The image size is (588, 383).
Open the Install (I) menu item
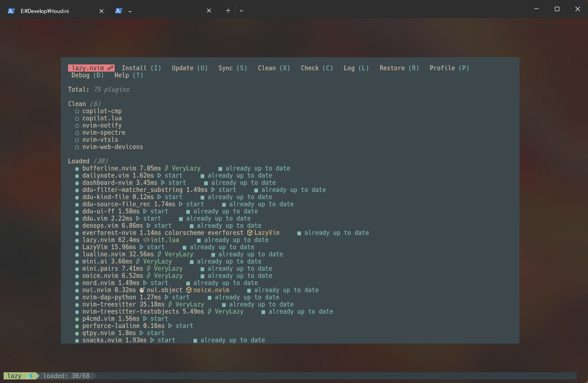click(142, 68)
